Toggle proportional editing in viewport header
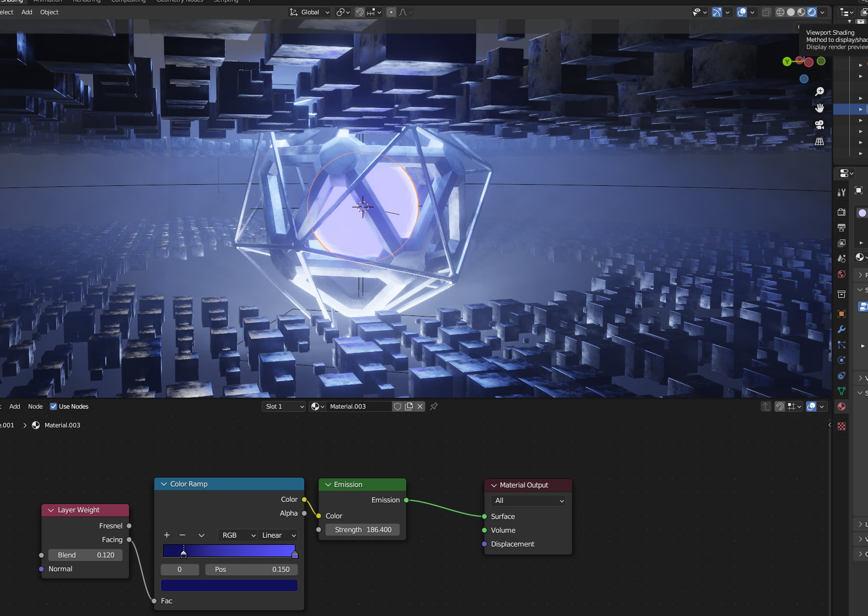Screen dimensions: 868x616 point(391,12)
